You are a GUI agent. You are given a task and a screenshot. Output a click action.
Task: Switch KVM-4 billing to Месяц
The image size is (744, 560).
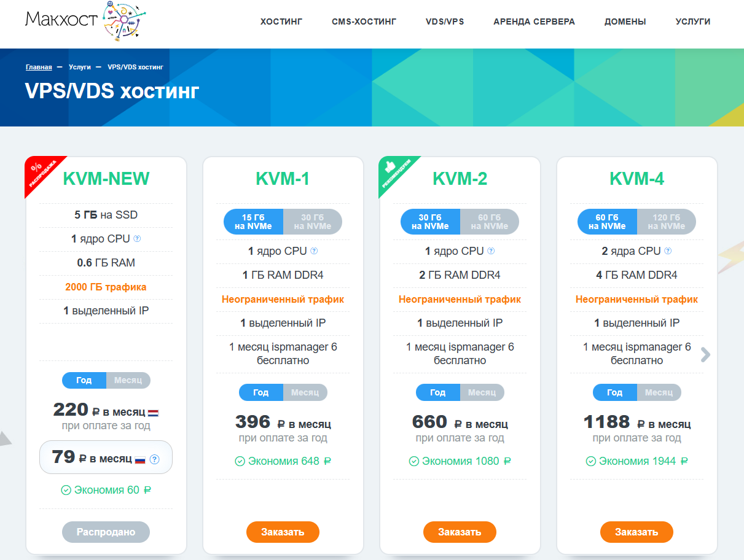tap(659, 392)
